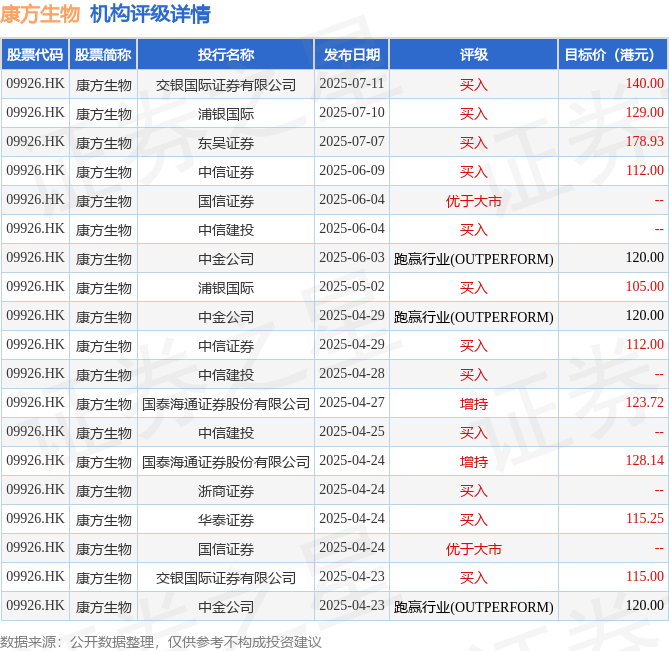Click the 目标价(港元) column header

pos(613,55)
